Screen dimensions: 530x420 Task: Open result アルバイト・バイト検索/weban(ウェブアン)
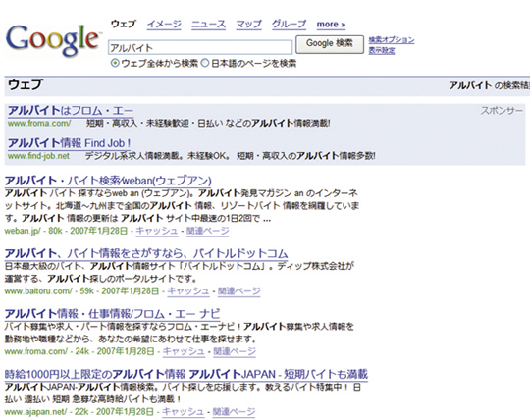(108, 181)
